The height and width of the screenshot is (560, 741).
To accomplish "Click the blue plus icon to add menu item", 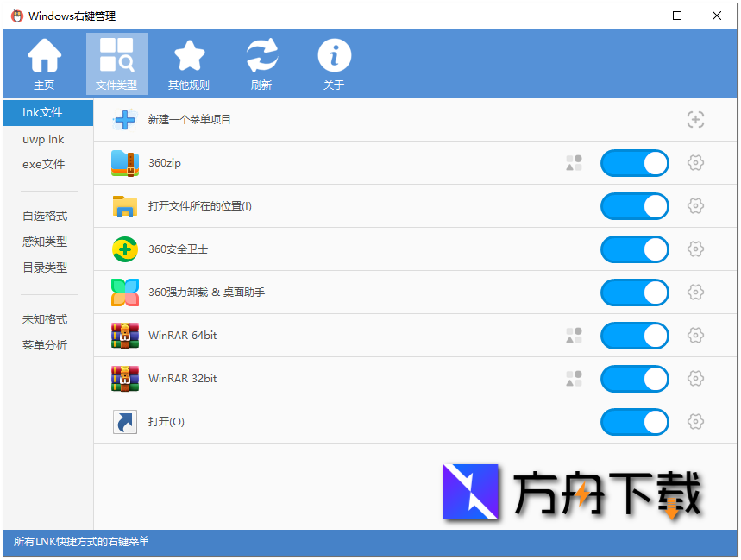I will pyautogui.click(x=124, y=120).
